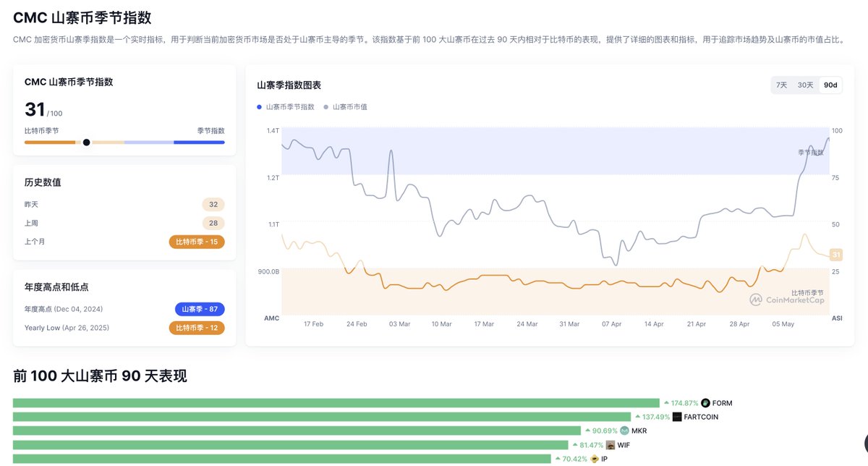Click the 历史数值 card heading

[x=43, y=182]
